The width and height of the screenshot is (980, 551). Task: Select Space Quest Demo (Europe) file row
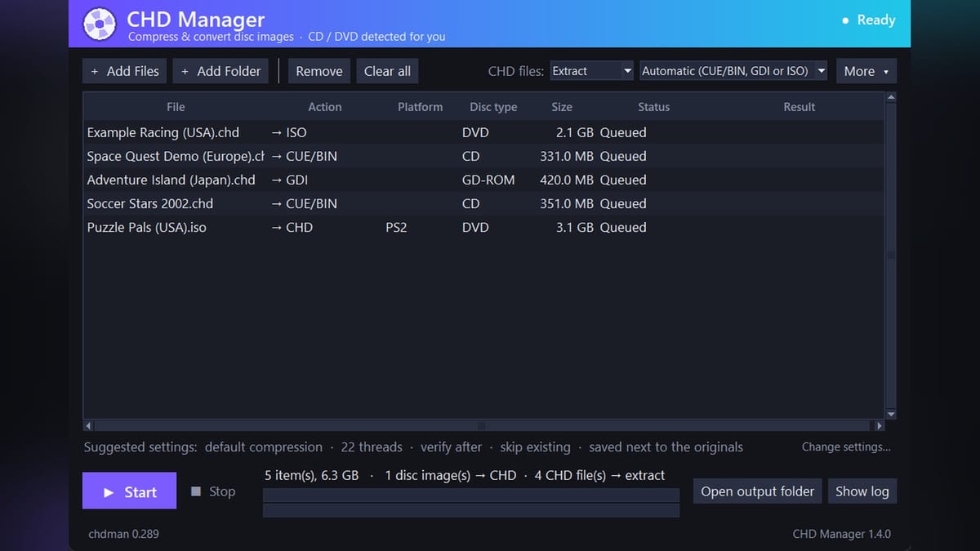pyautogui.click(x=483, y=156)
